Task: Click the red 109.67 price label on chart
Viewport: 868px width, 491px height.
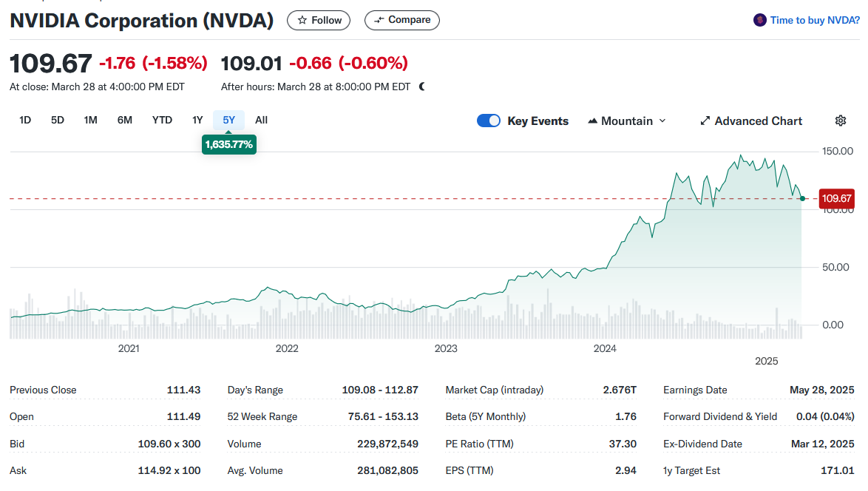Action: click(836, 198)
